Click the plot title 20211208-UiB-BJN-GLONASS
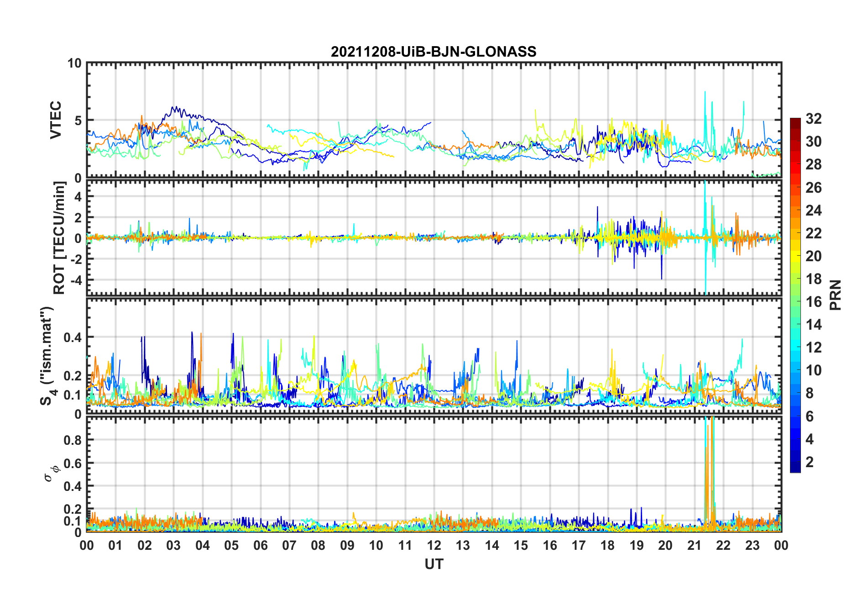 [x=434, y=52]
